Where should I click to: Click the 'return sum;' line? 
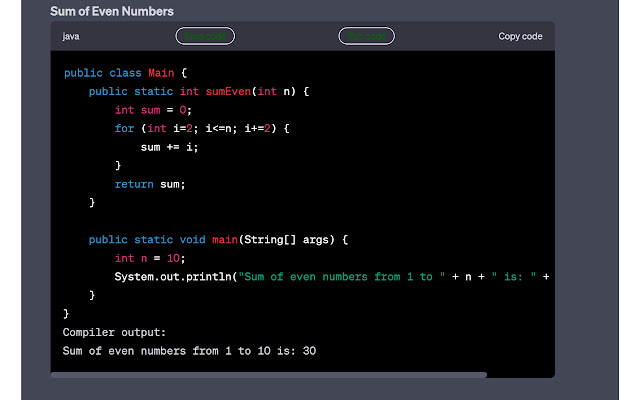pos(150,184)
